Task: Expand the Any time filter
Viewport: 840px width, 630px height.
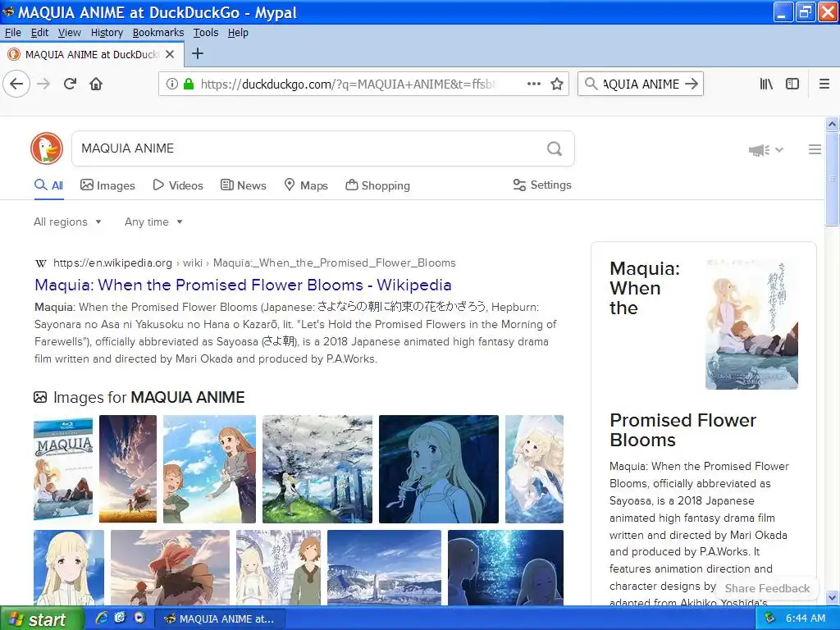Action: point(153,221)
